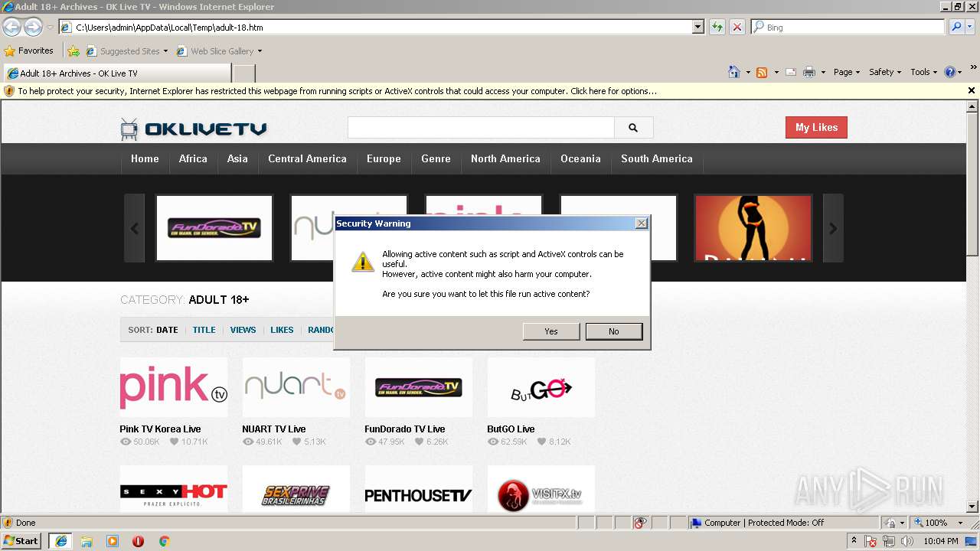Open the Europe navigation item
The height and width of the screenshot is (551, 980).
[384, 158]
